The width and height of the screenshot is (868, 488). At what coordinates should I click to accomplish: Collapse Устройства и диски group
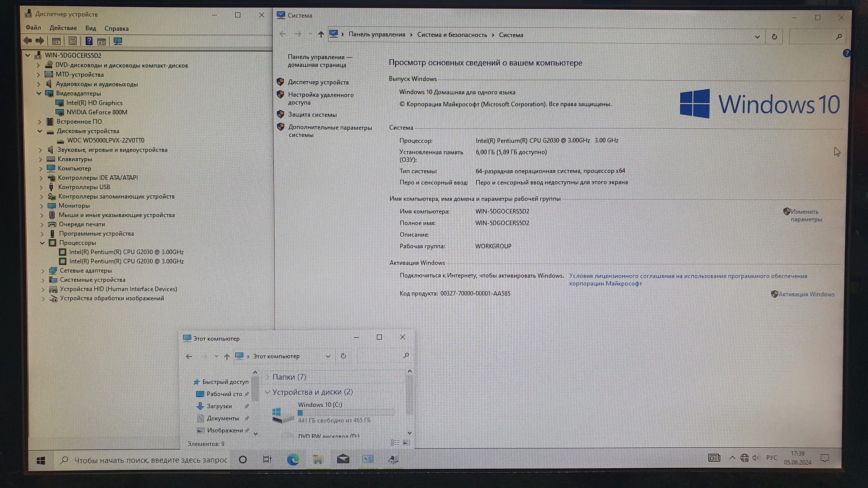(267, 392)
